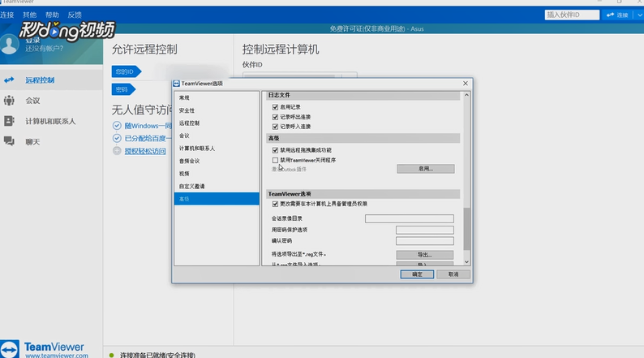
Task: Open the 已分配给百度 link
Action: (x=148, y=138)
